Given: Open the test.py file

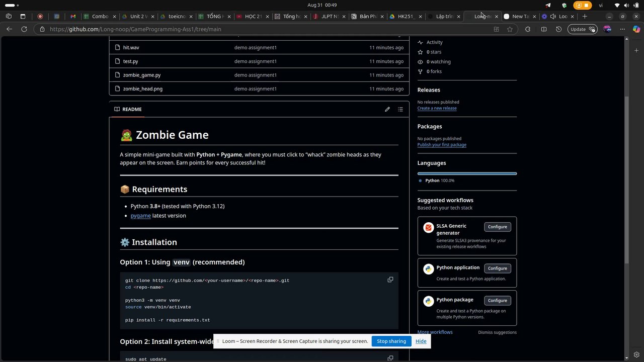Looking at the screenshot, I should tap(130, 61).
